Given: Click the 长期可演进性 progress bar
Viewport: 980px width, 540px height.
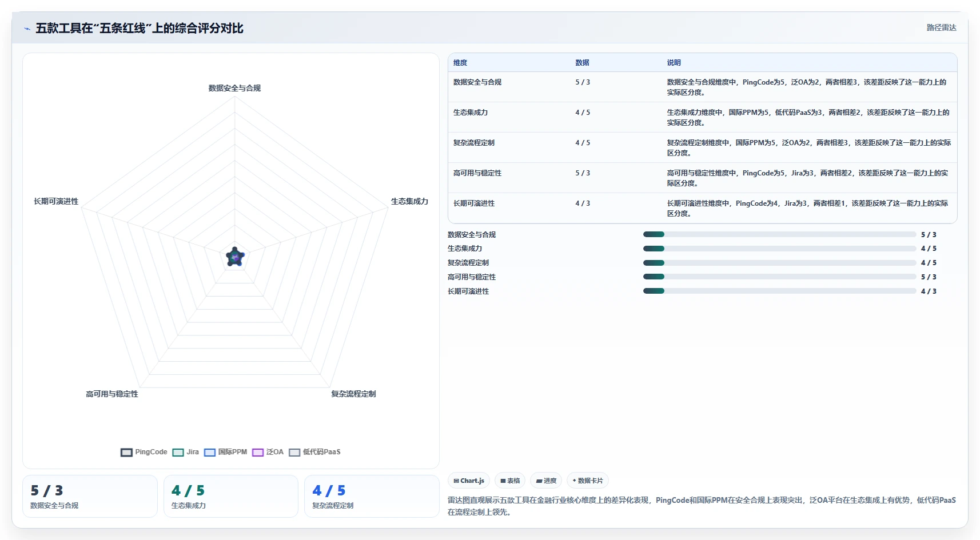Looking at the screenshot, I should click(779, 291).
